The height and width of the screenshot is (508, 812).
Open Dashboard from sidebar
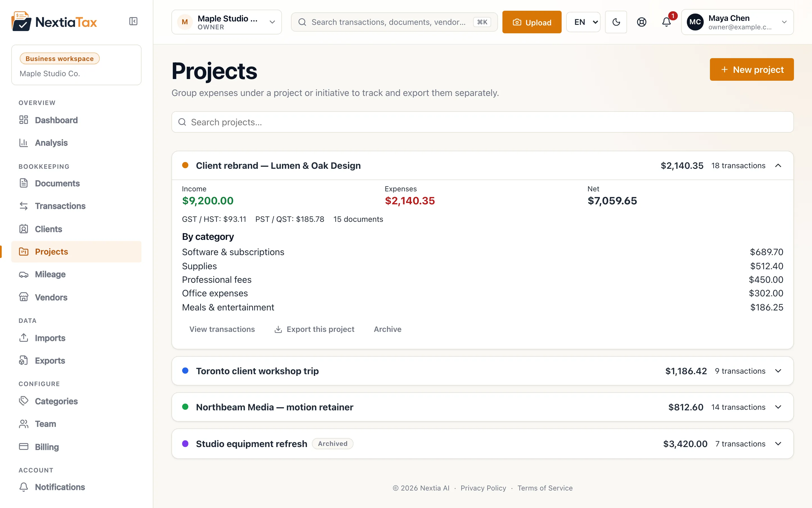click(x=76, y=120)
